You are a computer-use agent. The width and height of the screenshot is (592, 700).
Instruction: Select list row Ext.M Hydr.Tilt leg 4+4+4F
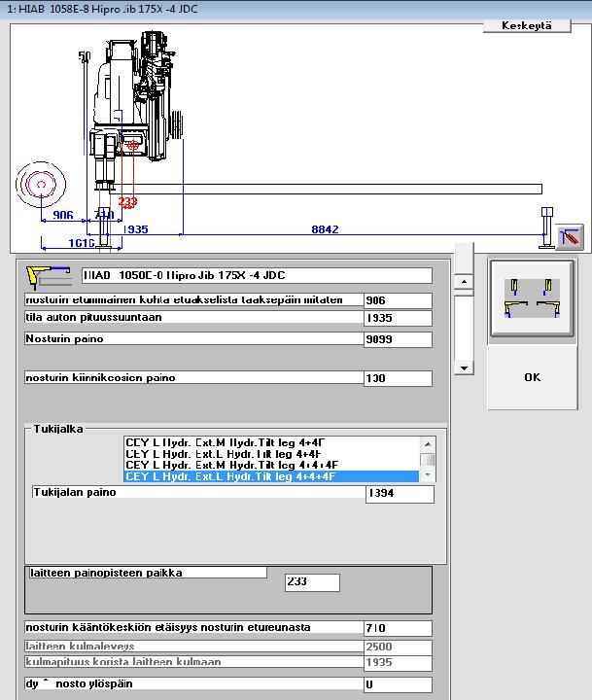pos(271,465)
